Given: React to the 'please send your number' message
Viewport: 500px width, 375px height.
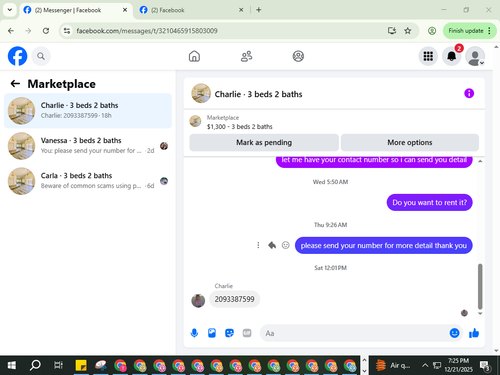Looking at the screenshot, I should [286, 245].
